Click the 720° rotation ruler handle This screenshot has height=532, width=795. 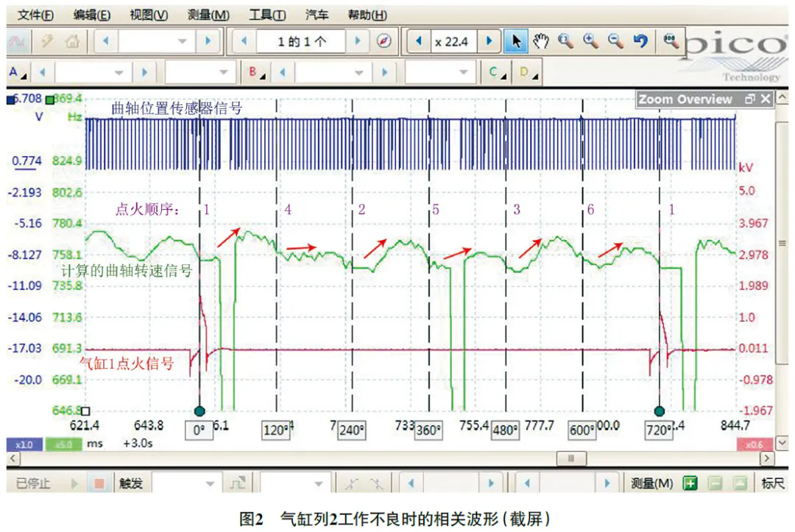[659, 411]
